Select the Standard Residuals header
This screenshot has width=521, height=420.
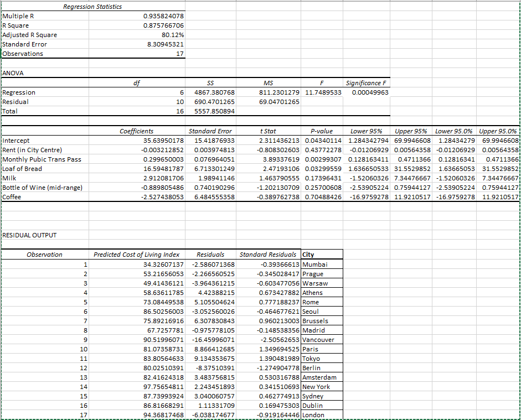point(269,255)
